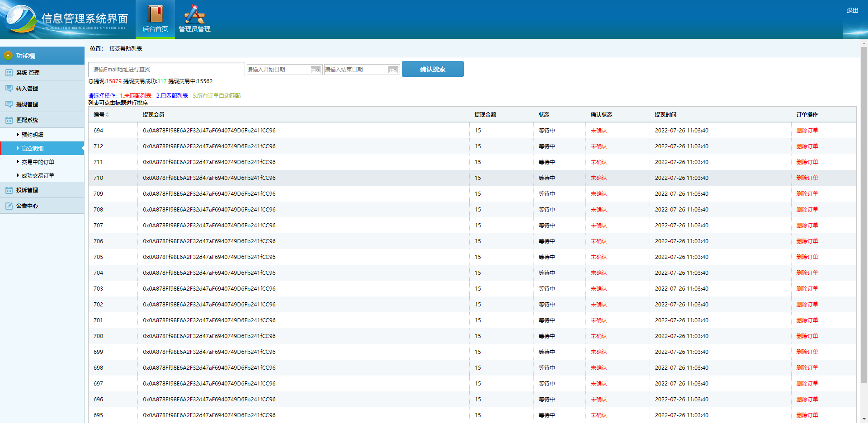Click the 转入管理 chat icon
The height and width of the screenshot is (423, 868).
coord(9,89)
